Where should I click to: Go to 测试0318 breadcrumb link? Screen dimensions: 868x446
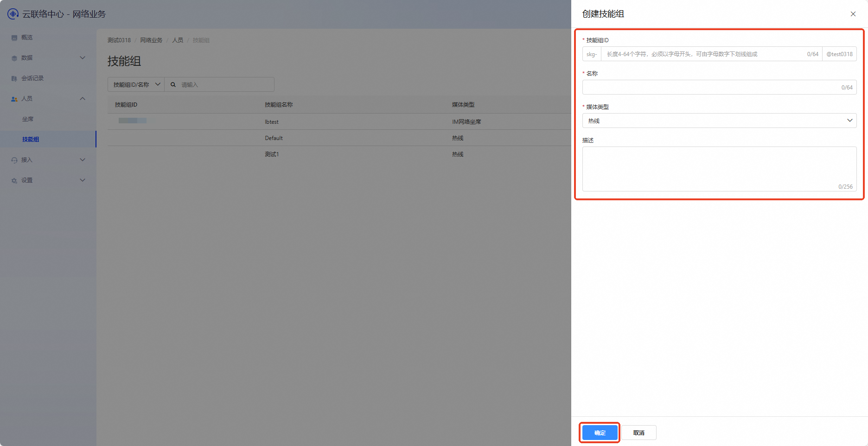coord(119,40)
